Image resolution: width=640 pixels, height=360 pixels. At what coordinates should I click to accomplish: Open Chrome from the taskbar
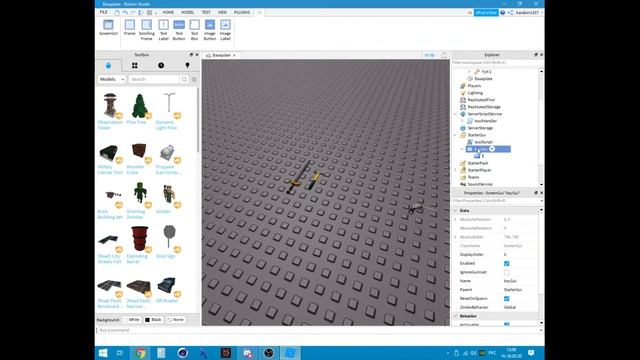pos(140,353)
